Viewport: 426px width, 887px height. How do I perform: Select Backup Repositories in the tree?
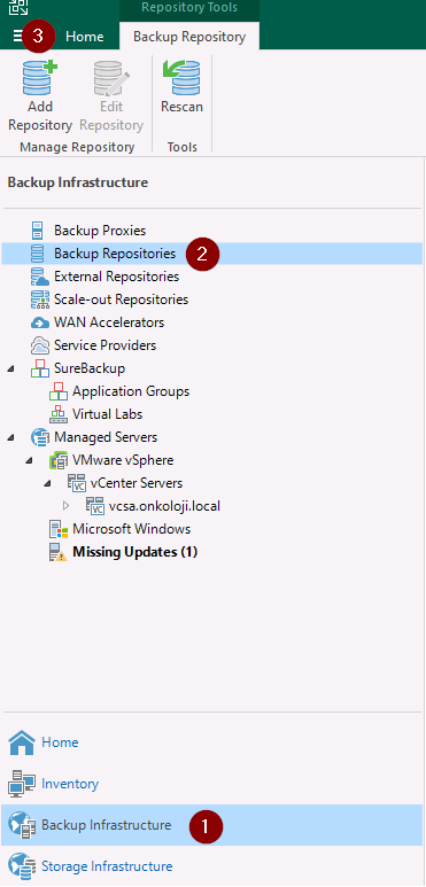(x=115, y=254)
